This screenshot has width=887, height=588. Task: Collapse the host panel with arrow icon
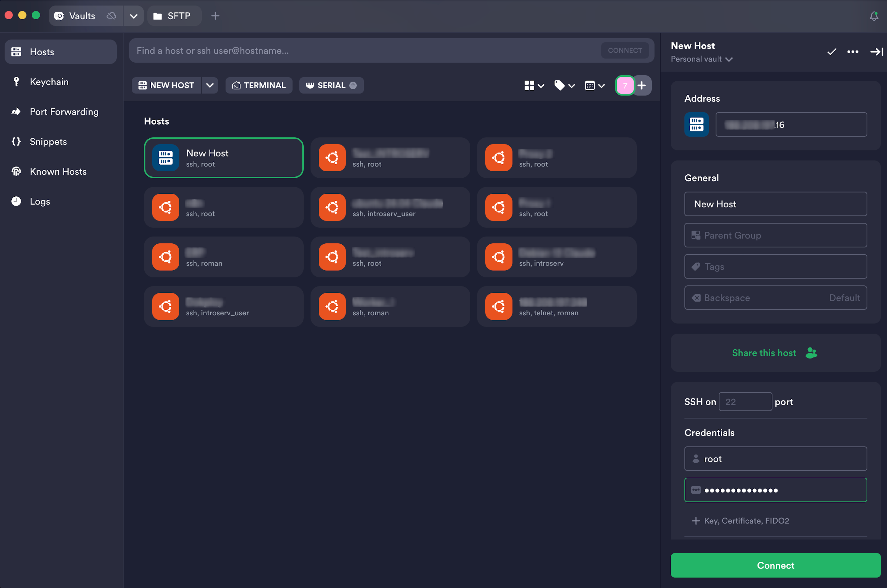[876, 52]
